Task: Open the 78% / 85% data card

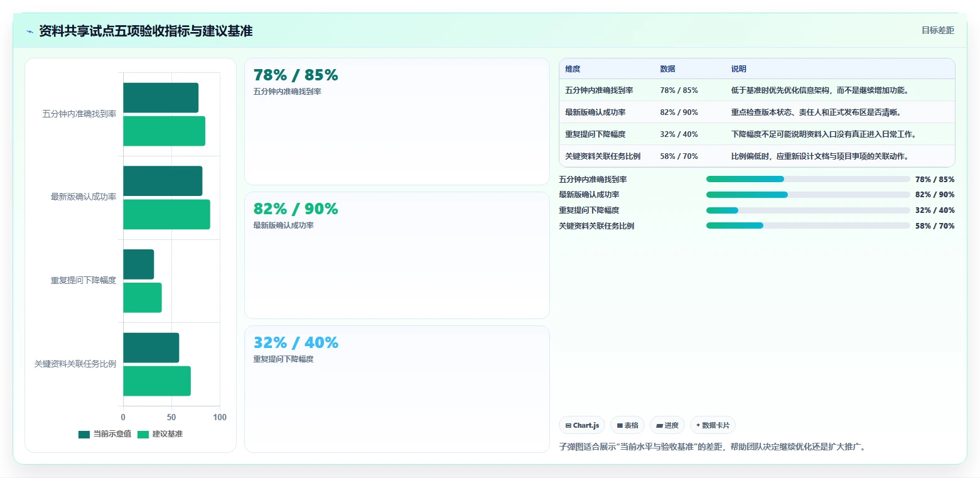Action: (x=397, y=121)
